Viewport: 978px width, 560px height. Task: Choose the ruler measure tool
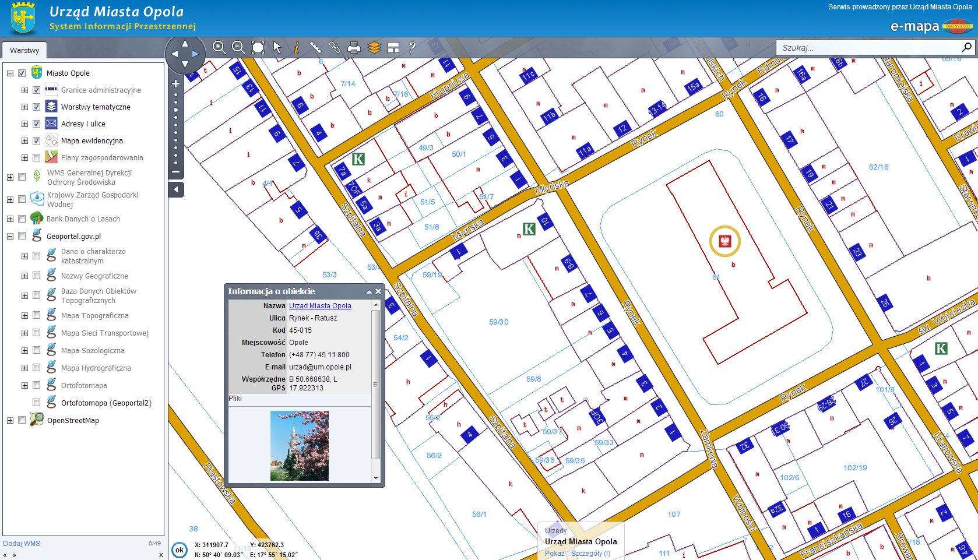pos(315,47)
